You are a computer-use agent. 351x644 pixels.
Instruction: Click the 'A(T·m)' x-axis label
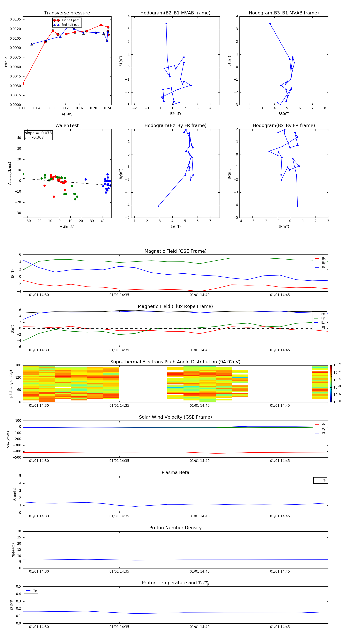[67, 114]
